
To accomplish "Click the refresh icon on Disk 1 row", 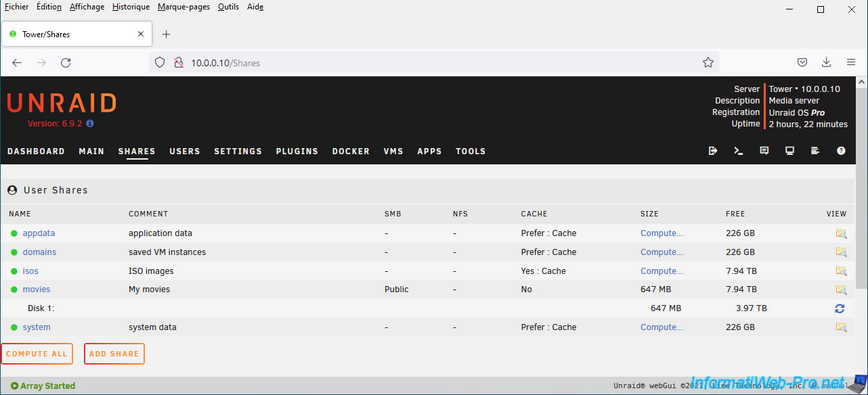I will (x=840, y=308).
